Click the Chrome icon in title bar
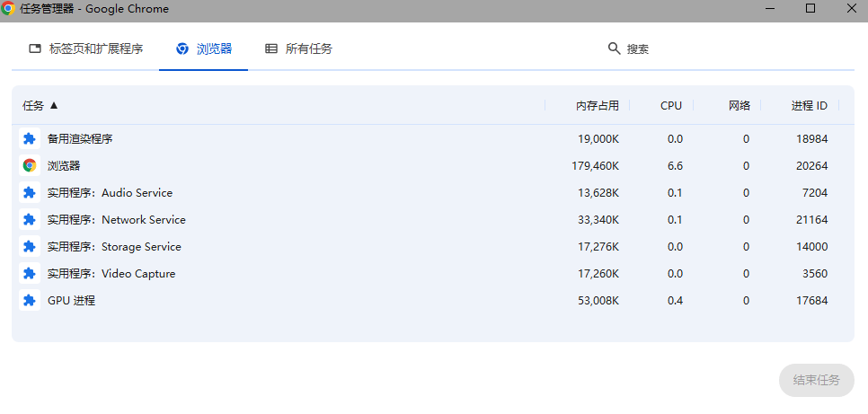868x414 pixels. 8,9
